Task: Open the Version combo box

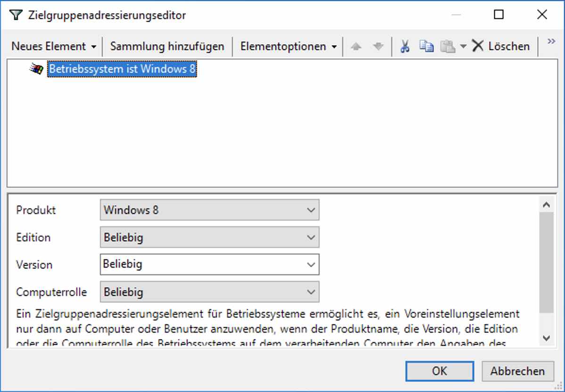Action: 210,265
